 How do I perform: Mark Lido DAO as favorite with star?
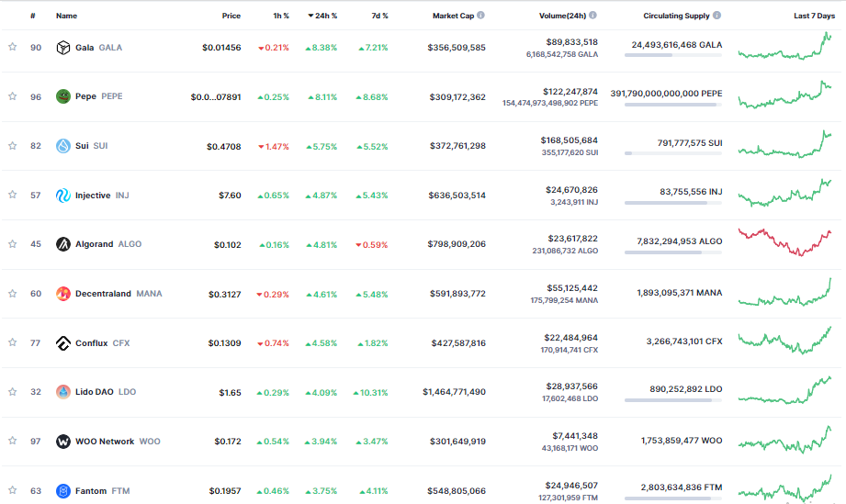(x=13, y=392)
